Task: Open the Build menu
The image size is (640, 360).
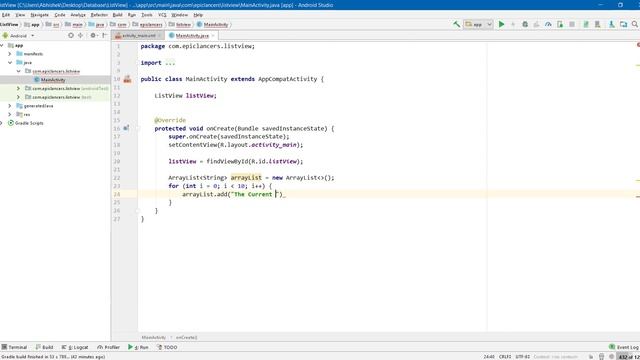Action: click(118, 15)
